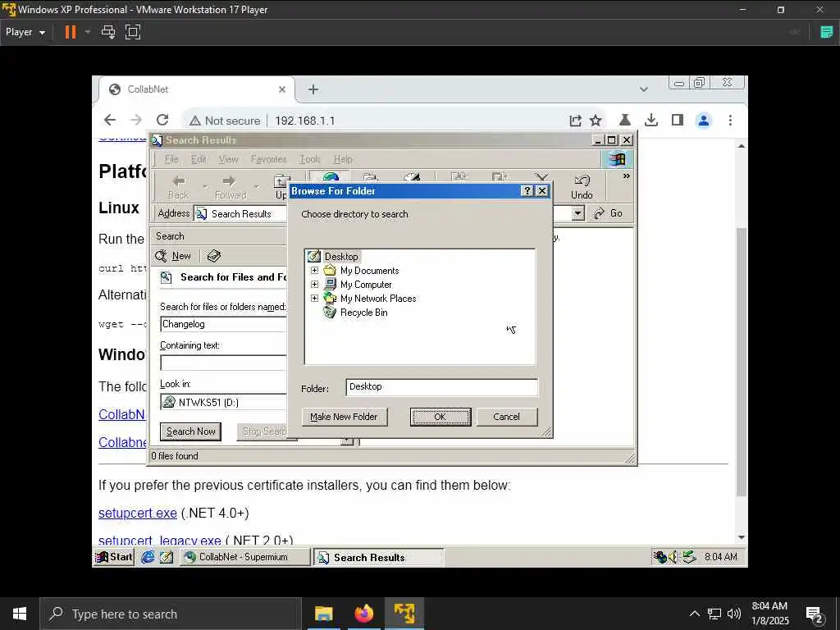The height and width of the screenshot is (630, 840).
Task: Click the flask experiments icon in browser toolbar
Action: (x=624, y=120)
